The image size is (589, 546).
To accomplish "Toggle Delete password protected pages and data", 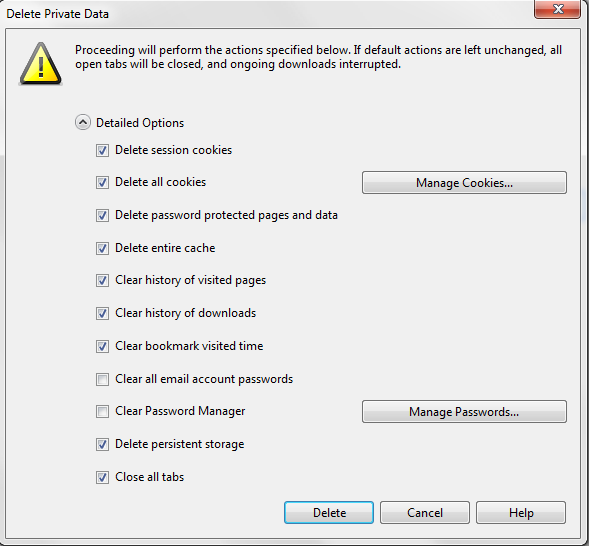I will tap(102, 216).
